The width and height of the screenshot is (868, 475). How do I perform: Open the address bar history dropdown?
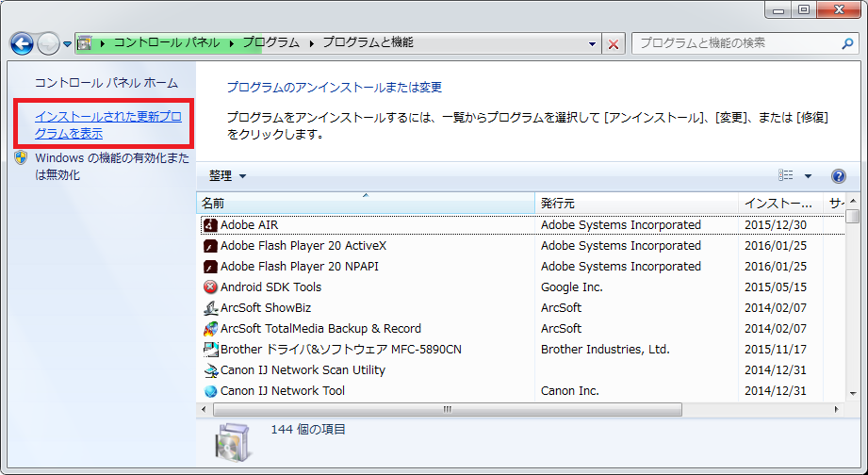pyautogui.click(x=592, y=43)
